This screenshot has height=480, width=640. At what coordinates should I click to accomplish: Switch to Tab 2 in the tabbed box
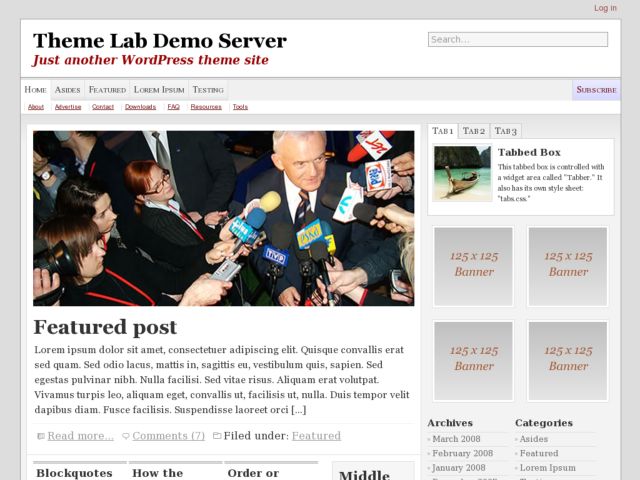[474, 131]
